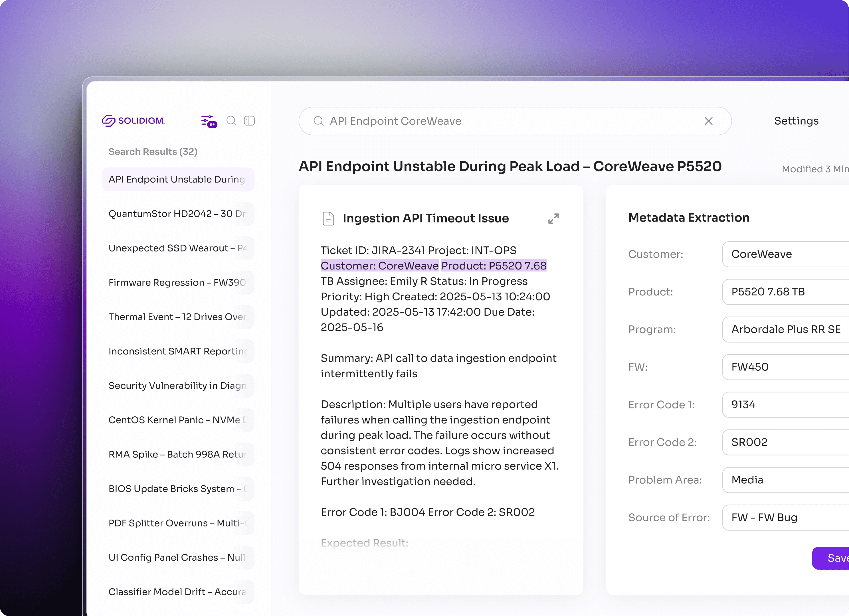
Task: Click the Solidigm logo
Action: pyautogui.click(x=134, y=121)
